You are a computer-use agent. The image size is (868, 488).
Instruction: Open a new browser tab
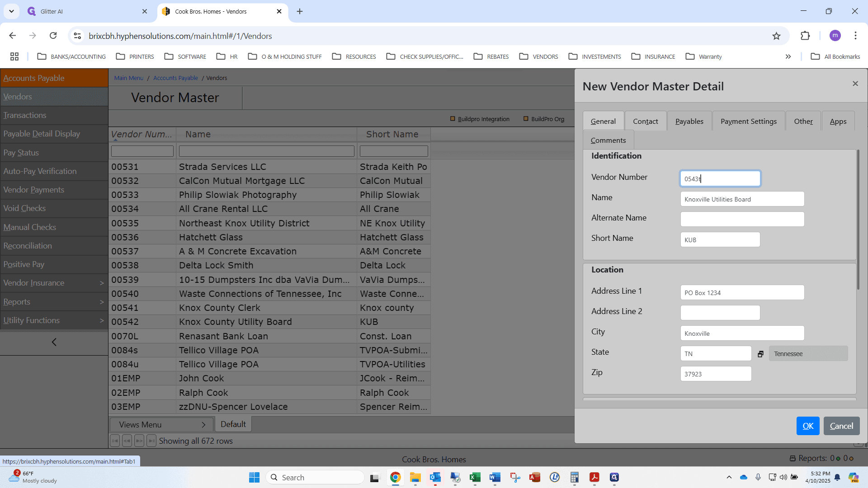[300, 11]
